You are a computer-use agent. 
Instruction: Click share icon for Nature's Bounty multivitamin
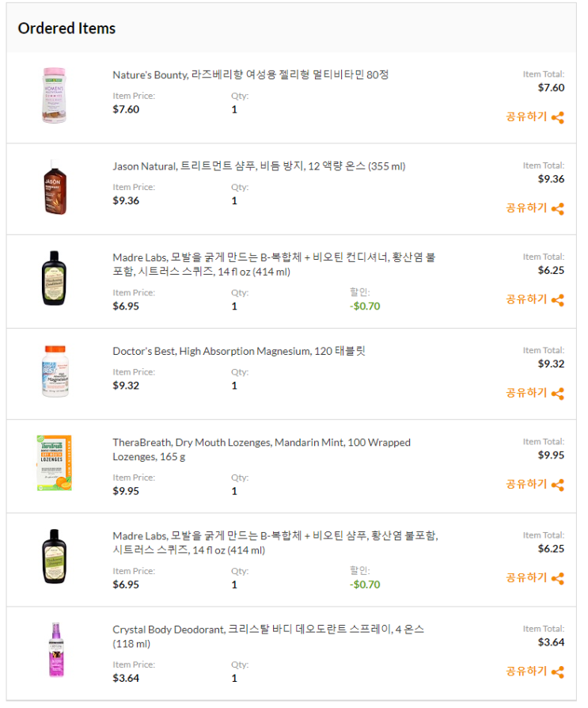pyautogui.click(x=558, y=117)
